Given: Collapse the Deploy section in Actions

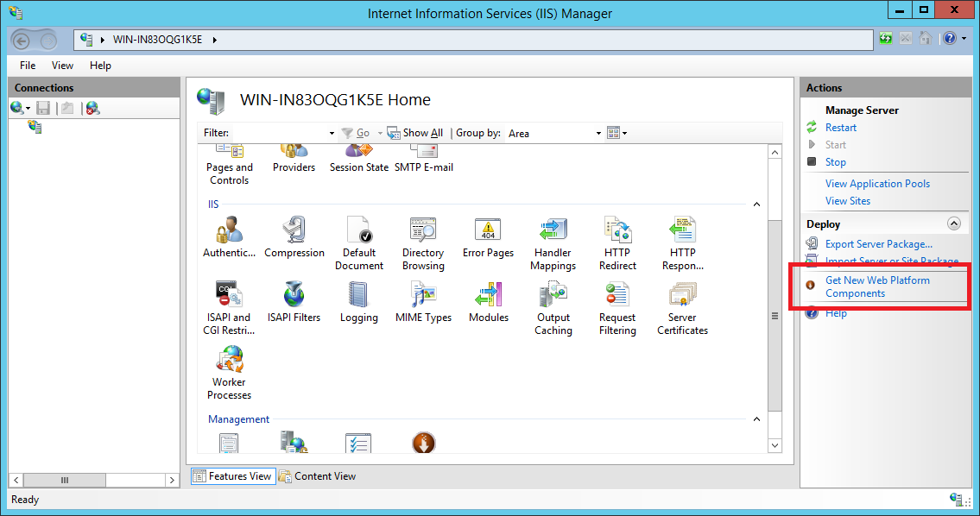Looking at the screenshot, I should (954, 223).
